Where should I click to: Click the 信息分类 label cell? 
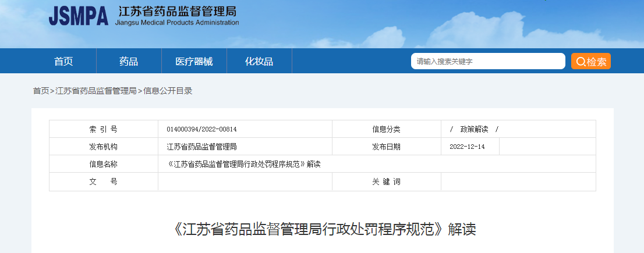387,130
